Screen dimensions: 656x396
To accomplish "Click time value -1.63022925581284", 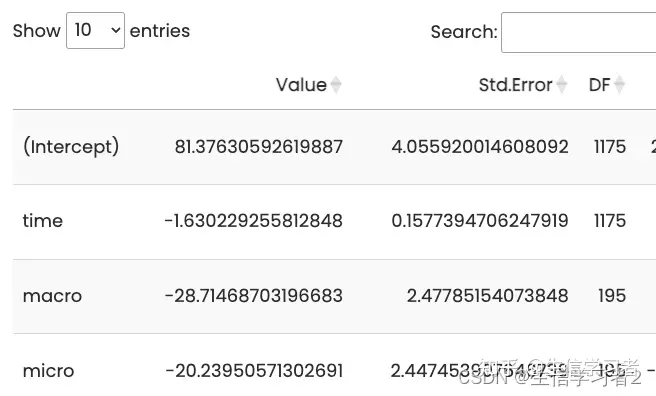I will tap(254, 221).
